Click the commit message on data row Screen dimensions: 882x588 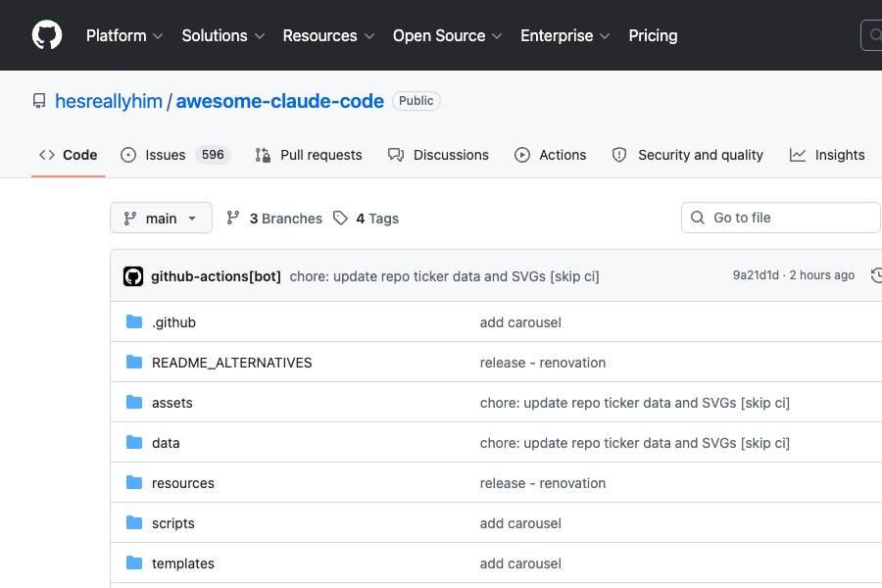[x=634, y=443]
